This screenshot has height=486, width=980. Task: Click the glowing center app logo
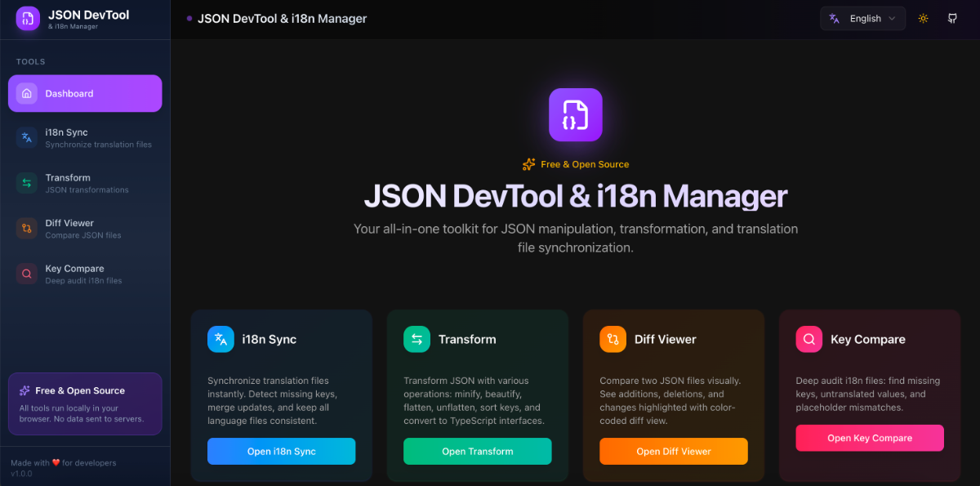click(x=575, y=114)
